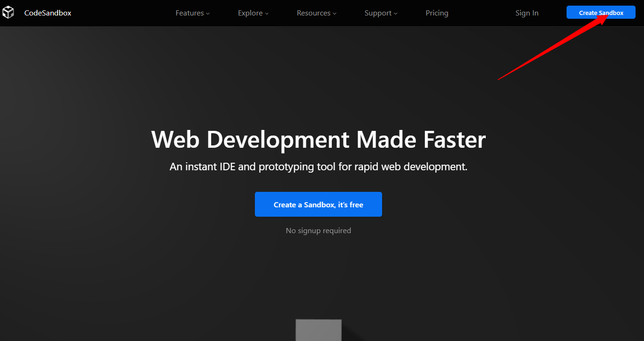Screen dimensions: 644x341
Task: Open the CodeSandbox home text link
Action: 48,13
